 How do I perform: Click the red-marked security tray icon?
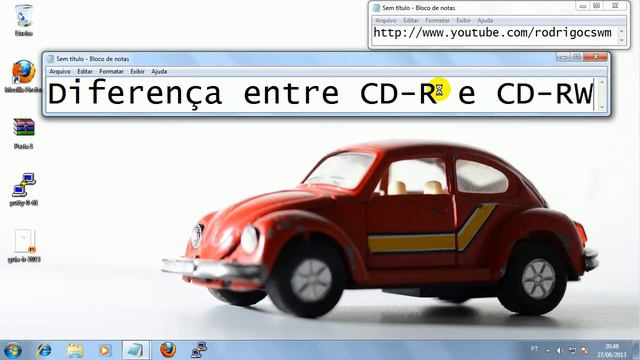pyautogui.click(x=585, y=351)
